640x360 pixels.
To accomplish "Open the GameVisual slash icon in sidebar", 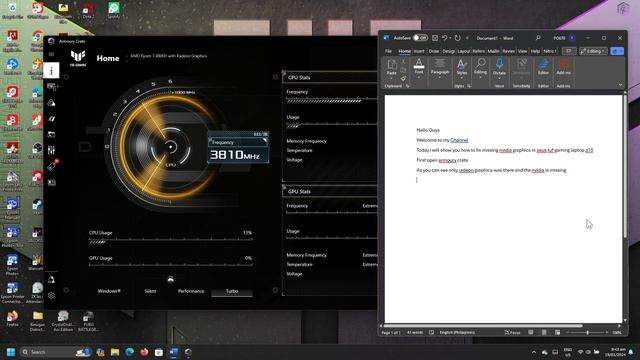I will pyautogui.click(x=51, y=119).
